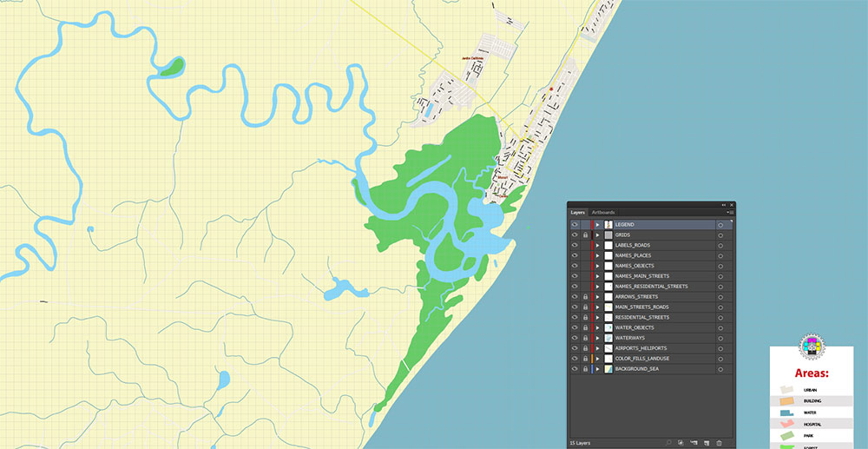The width and height of the screenshot is (868, 449).
Task: Click the Locate Object magnifier icon in Layers panel
Action: point(668,443)
